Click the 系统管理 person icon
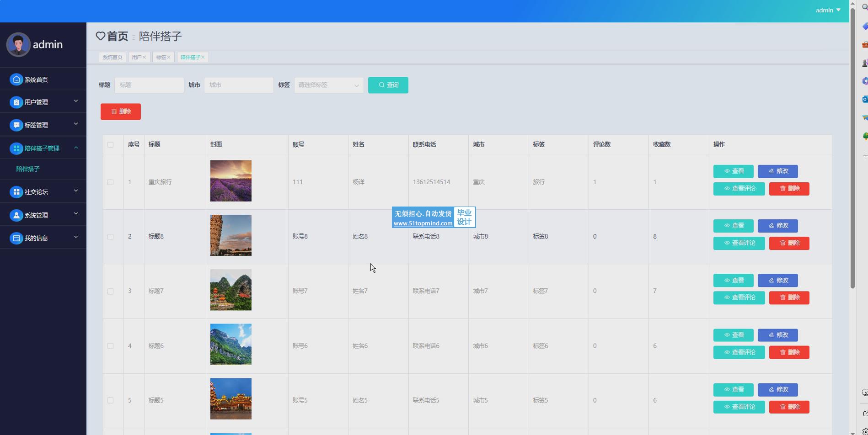Image resolution: width=868 pixels, height=435 pixels. pos(16,215)
